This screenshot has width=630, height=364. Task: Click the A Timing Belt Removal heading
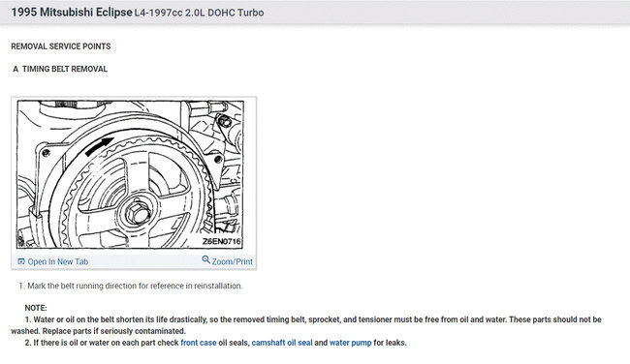[x=60, y=69]
